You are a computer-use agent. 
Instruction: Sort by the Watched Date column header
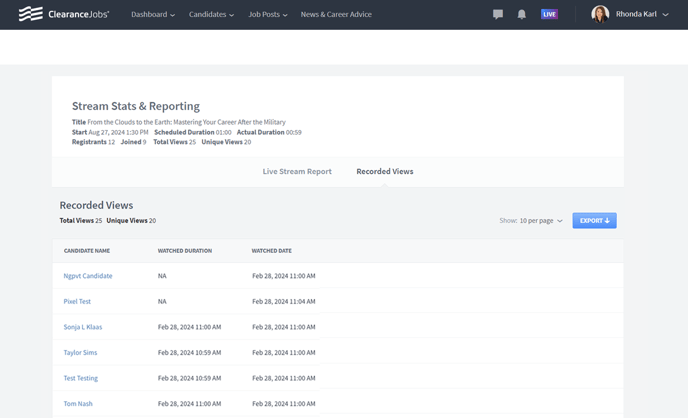pyautogui.click(x=272, y=251)
